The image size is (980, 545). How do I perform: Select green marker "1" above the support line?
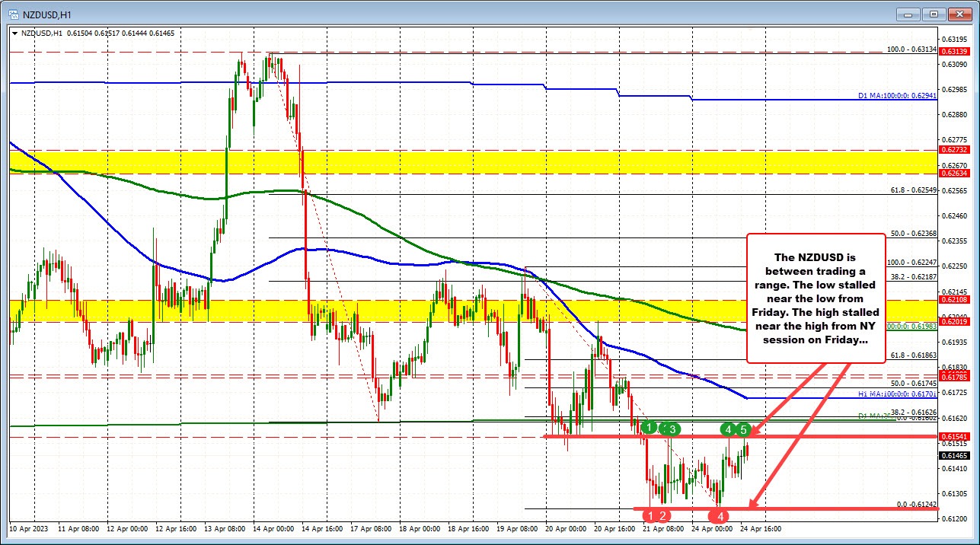point(649,428)
